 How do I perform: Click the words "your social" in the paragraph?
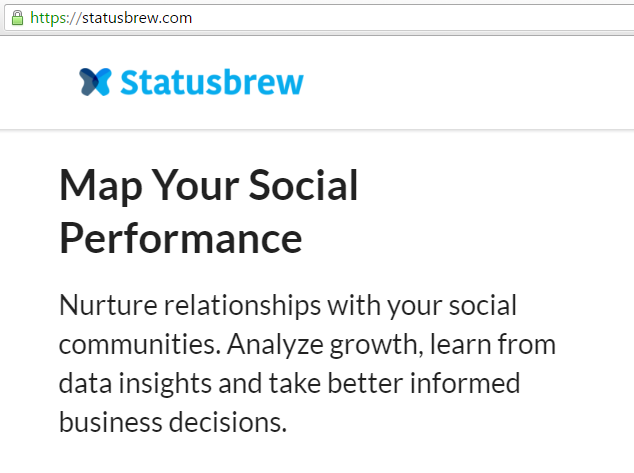pyautogui.click(x=452, y=306)
